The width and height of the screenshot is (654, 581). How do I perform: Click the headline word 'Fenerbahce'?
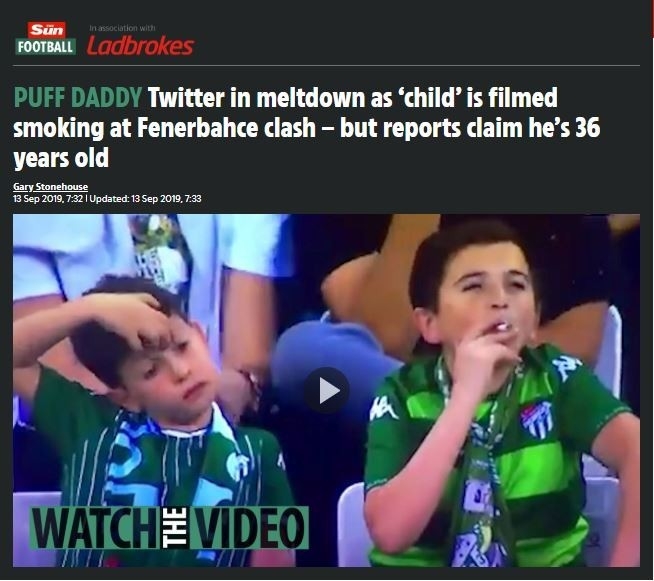(x=226, y=128)
